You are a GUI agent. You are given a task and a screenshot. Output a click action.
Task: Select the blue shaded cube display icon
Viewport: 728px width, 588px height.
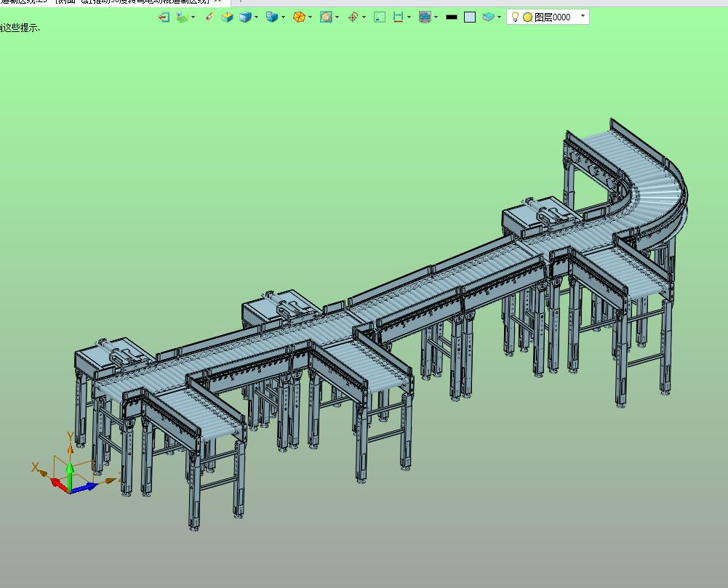tap(245, 17)
